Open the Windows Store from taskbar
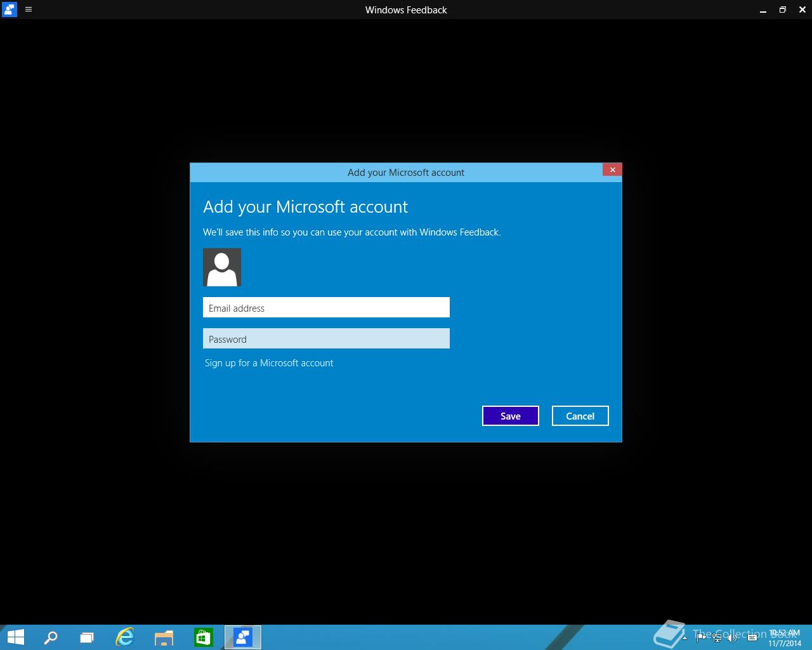812x650 pixels. (203, 637)
